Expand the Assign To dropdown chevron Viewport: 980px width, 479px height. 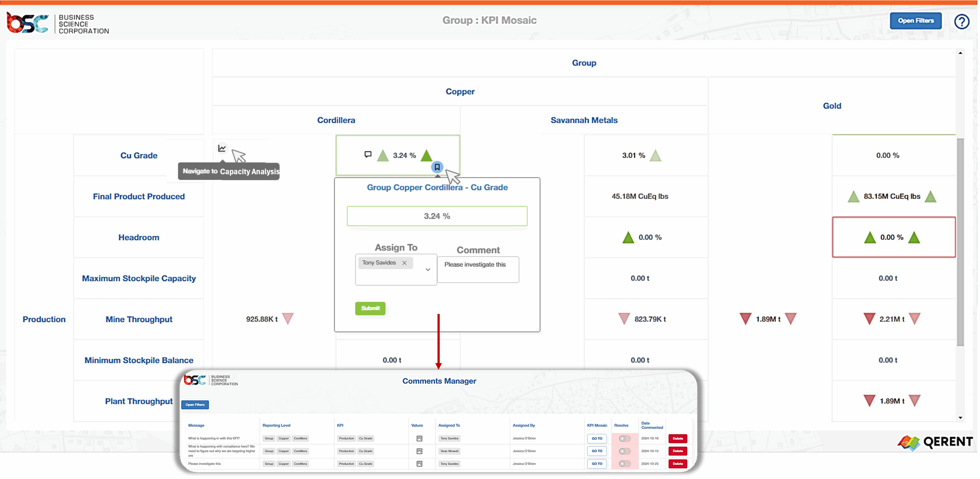[x=428, y=269]
